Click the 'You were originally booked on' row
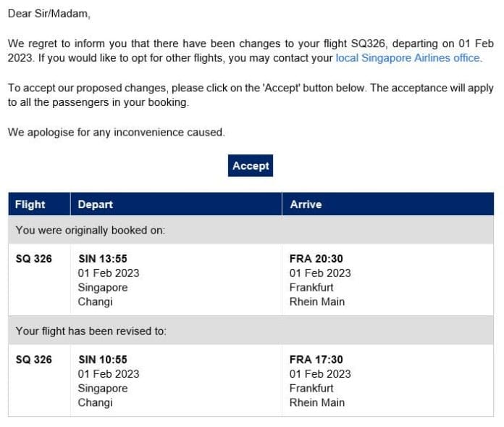504x427 pixels. pos(91,231)
